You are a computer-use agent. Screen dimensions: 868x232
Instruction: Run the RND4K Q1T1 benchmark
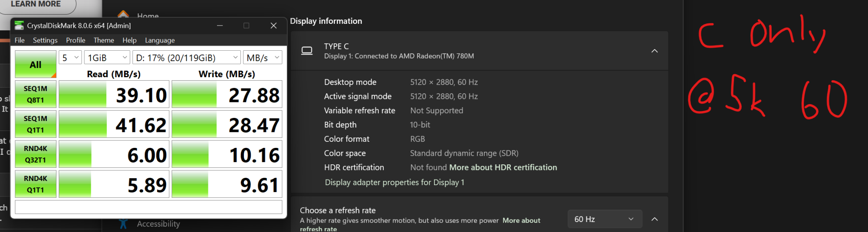[x=36, y=184]
